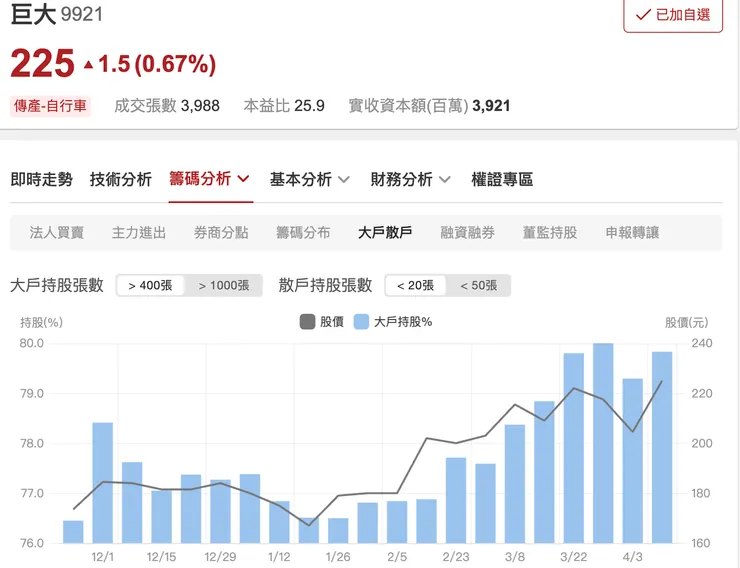Select the 申報轉讓 sub-tab
740x568 pixels.
[x=632, y=233]
